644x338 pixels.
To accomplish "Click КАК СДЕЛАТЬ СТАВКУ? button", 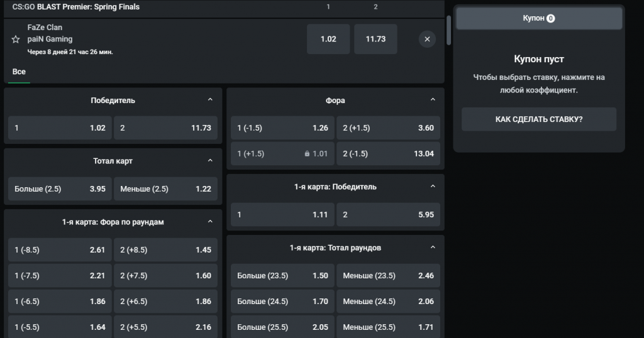I will [539, 119].
